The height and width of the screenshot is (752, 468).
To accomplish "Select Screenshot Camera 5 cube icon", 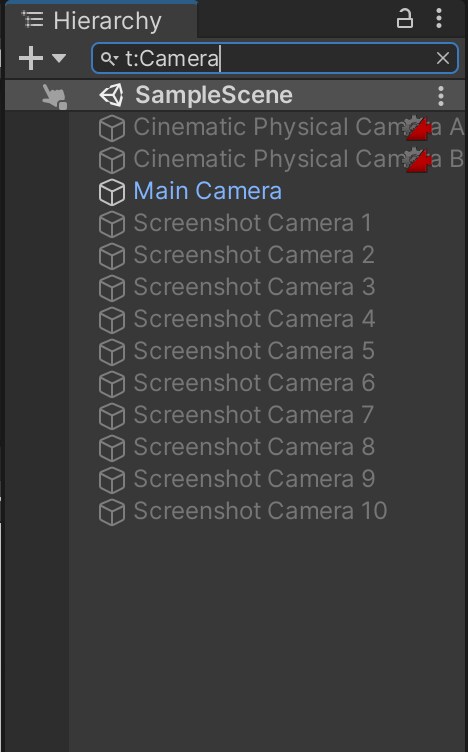I will (112, 352).
